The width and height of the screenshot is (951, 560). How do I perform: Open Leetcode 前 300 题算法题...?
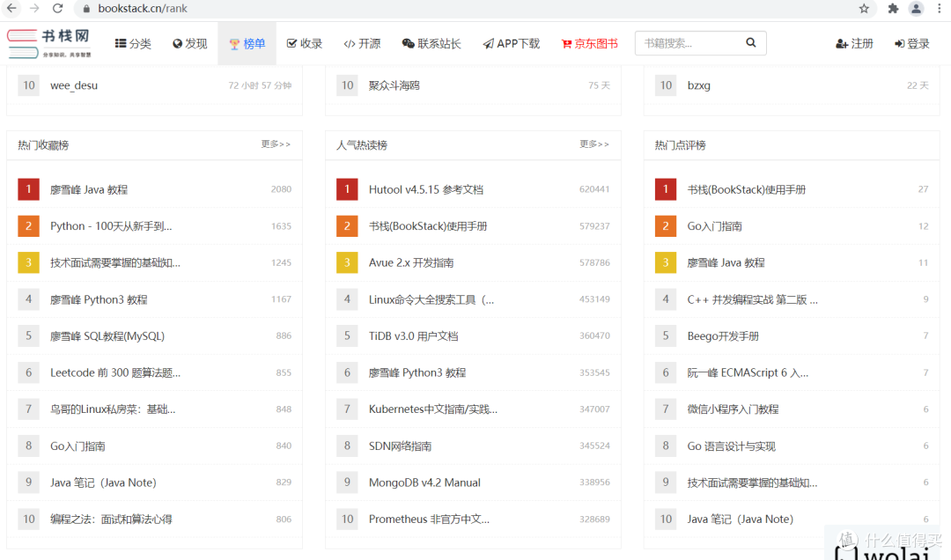click(115, 372)
